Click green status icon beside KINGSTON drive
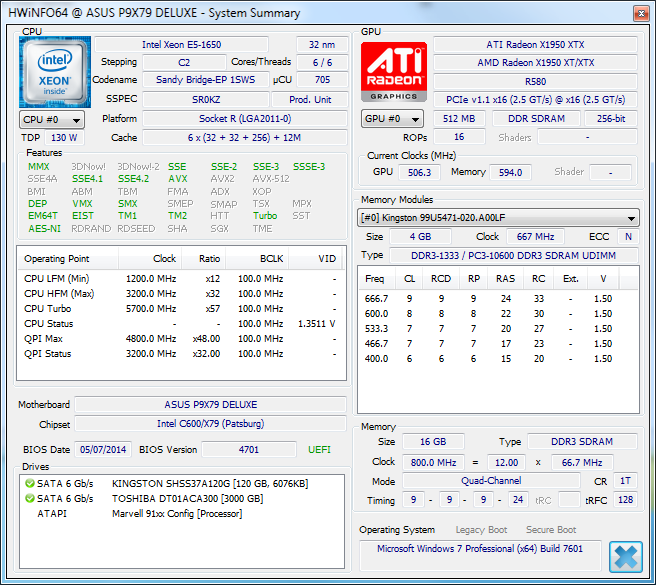 point(29,483)
